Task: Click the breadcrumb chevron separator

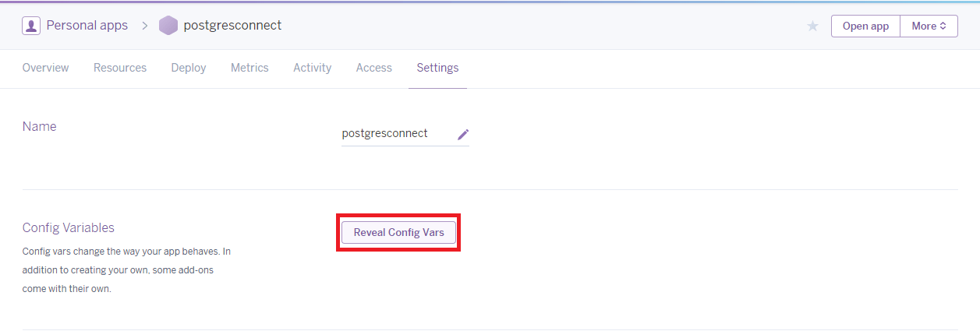Action: point(144,26)
